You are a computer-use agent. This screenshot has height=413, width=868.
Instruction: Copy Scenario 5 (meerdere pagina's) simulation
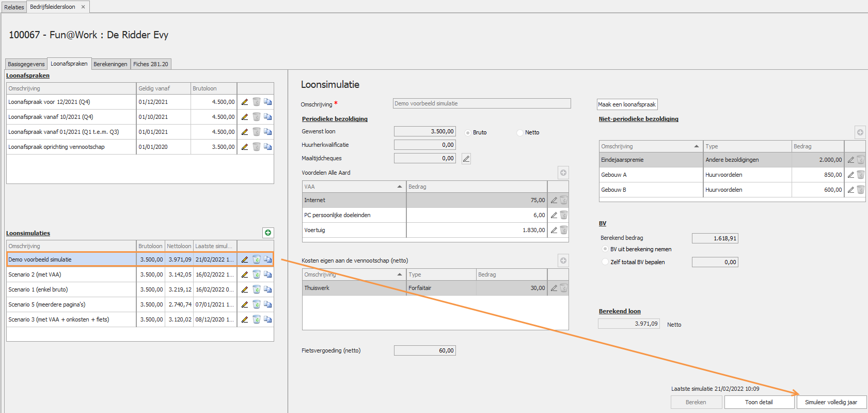(267, 304)
